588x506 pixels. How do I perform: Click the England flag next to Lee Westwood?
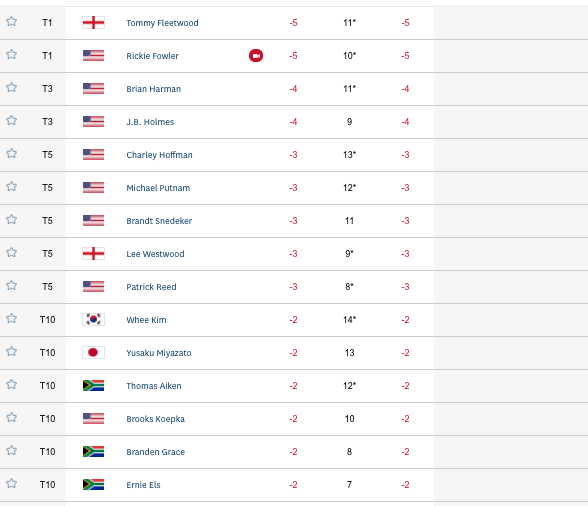click(93, 254)
